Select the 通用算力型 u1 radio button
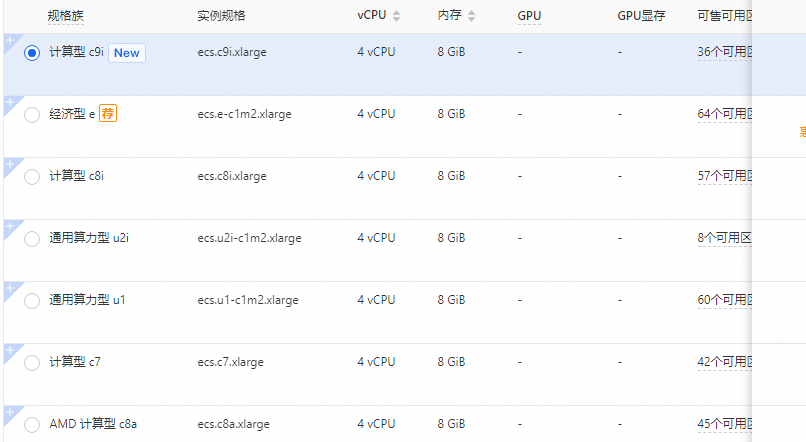 [x=32, y=301]
